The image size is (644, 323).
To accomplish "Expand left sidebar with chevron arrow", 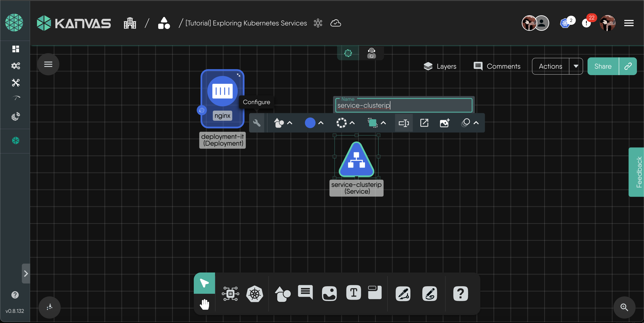I will [x=26, y=273].
